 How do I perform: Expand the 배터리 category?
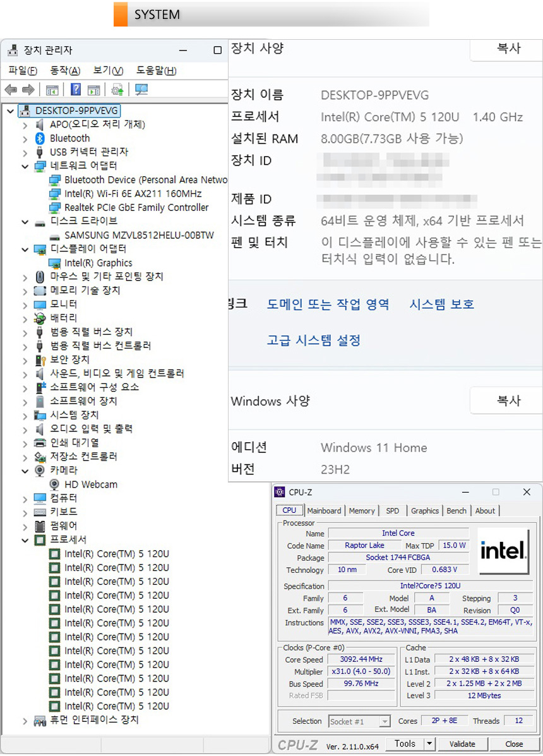pyautogui.click(x=25, y=318)
